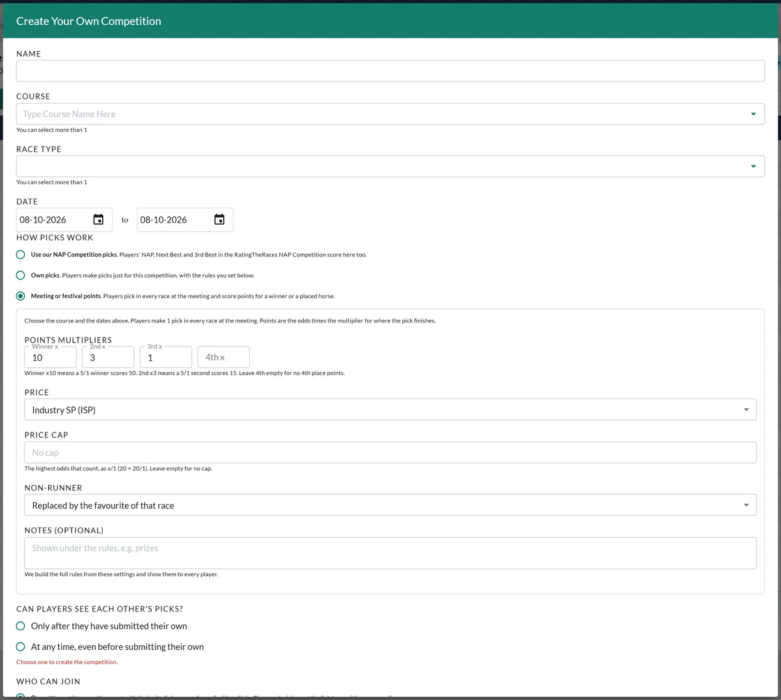Focus the start date field 08-10-2026
The image size is (781, 700).
[x=64, y=219]
